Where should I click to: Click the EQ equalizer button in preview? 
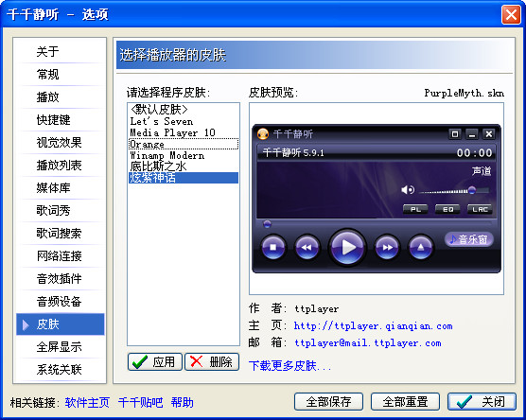point(447,209)
